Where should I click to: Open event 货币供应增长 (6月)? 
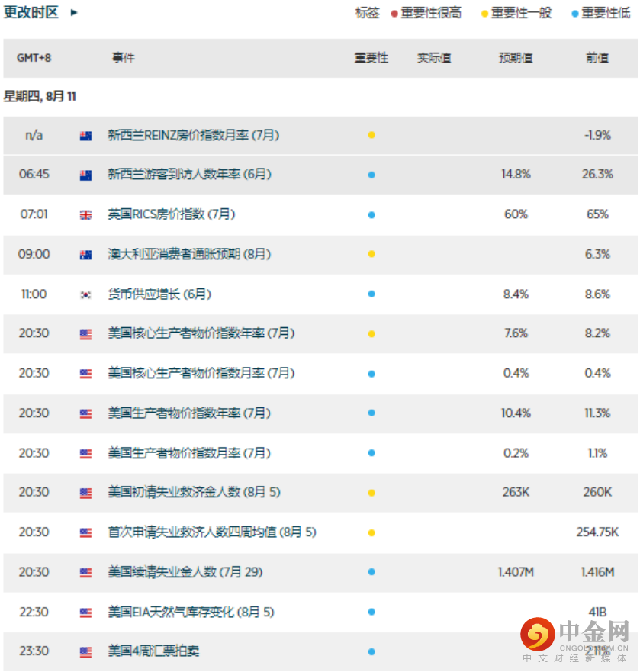tap(159, 294)
